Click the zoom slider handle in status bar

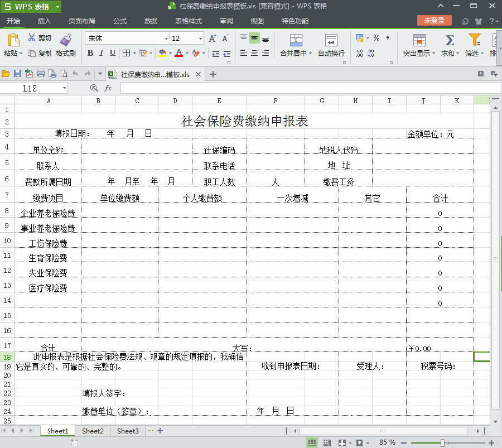442,443
